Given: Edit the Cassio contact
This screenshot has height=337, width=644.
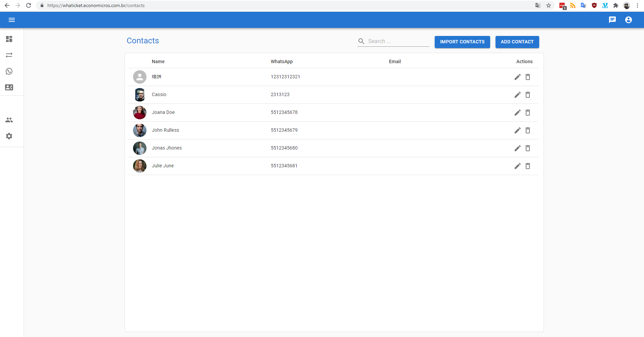Looking at the screenshot, I should (x=517, y=95).
